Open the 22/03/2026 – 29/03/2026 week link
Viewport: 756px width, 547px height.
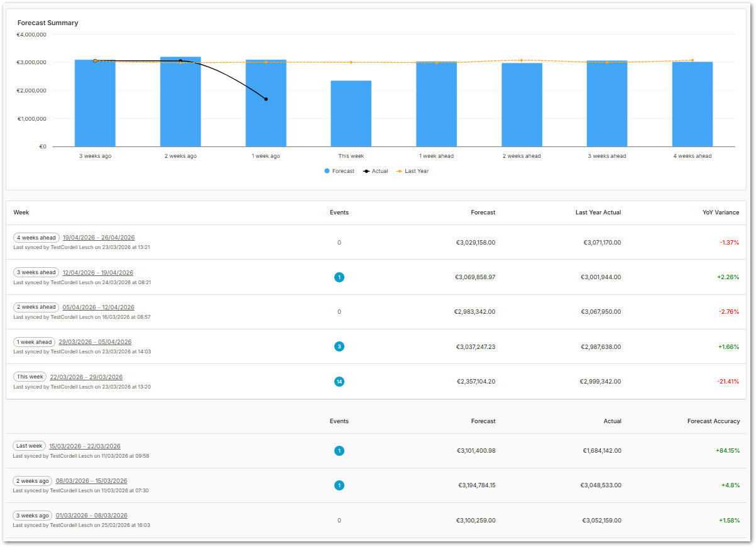point(86,377)
